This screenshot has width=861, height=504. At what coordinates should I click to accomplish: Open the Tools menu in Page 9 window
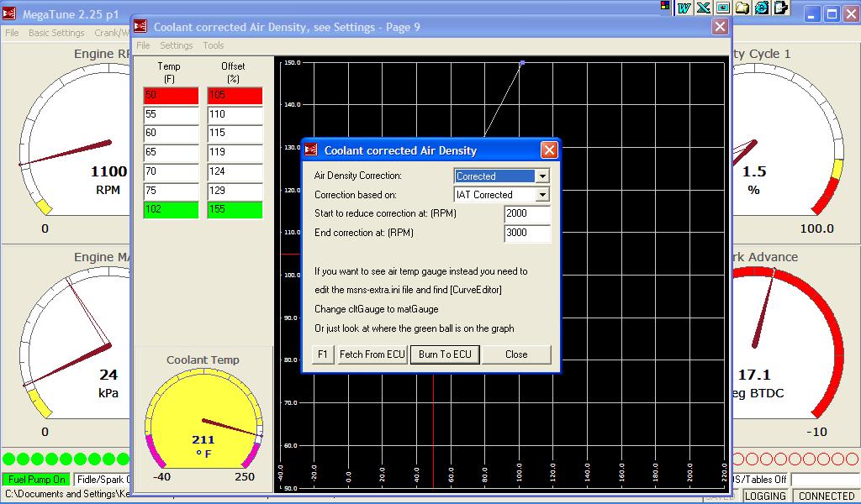(x=214, y=45)
